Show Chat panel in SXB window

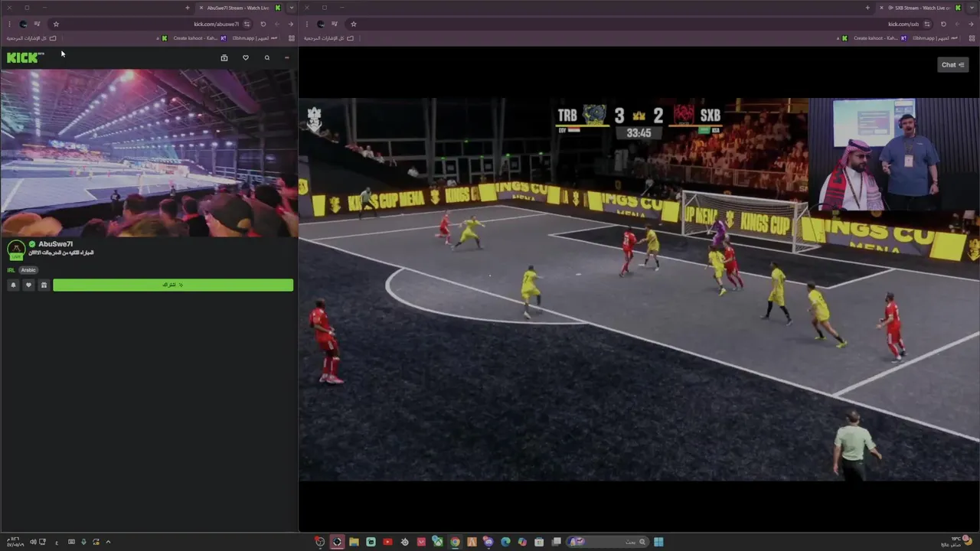(952, 65)
